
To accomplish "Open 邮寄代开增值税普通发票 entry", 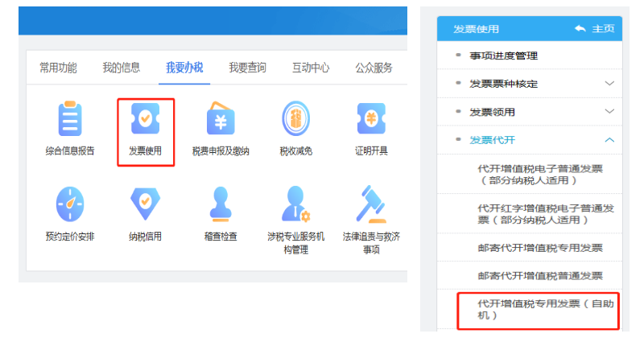I will (x=540, y=275).
